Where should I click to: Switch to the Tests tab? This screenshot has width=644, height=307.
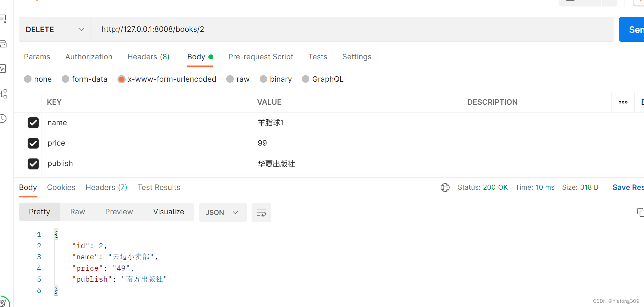pos(317,57)
